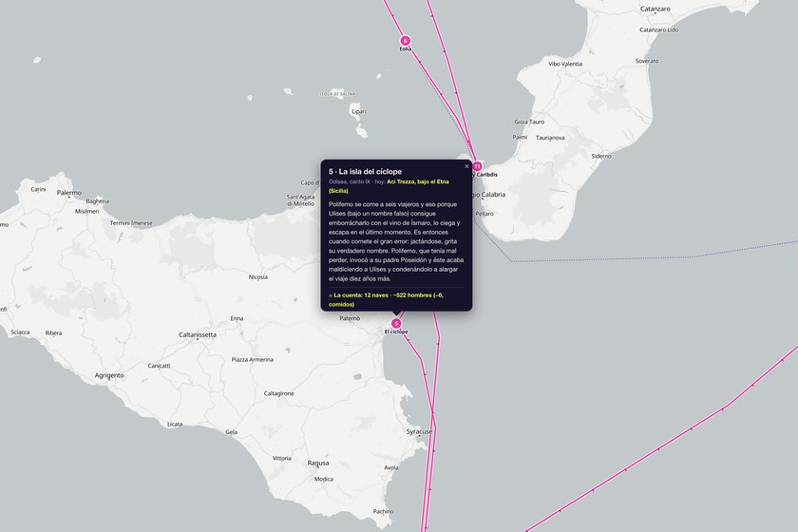Viewport: 798px width, 532px height.
Task: Click the Agrigento label
Action: coord(109,375)
